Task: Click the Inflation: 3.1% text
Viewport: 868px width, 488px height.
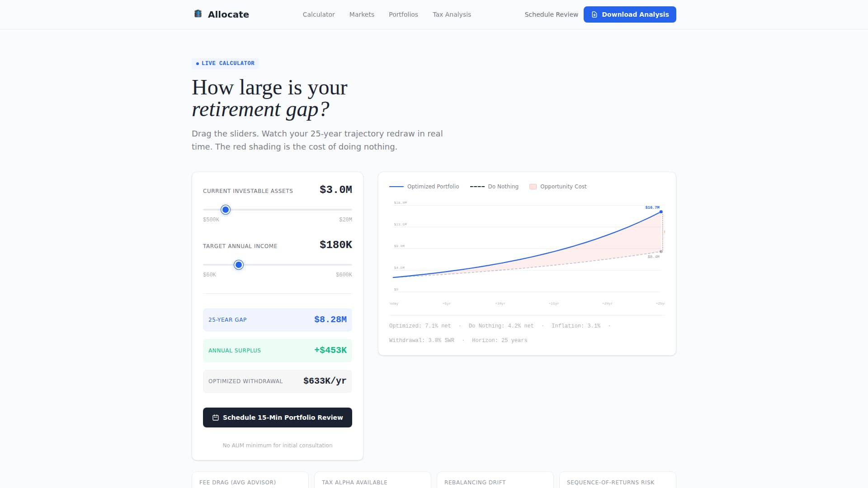Action: [576, 326]
